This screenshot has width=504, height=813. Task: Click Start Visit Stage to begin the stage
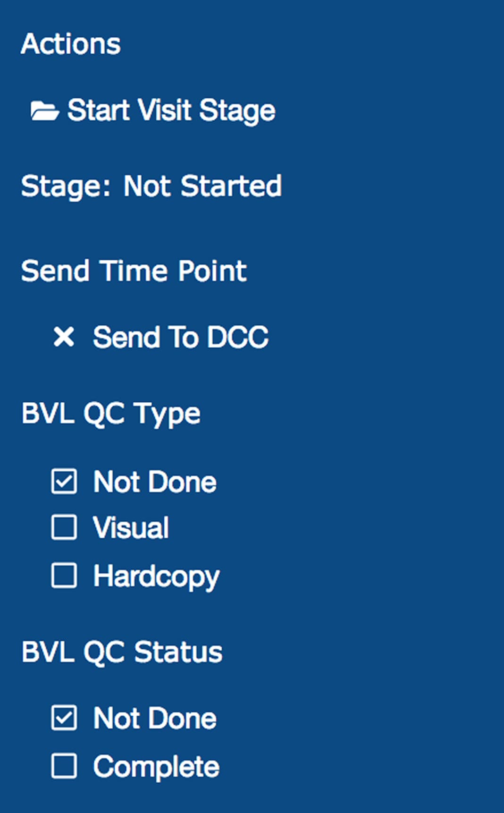pyautogui.click(x=172, y=110)
